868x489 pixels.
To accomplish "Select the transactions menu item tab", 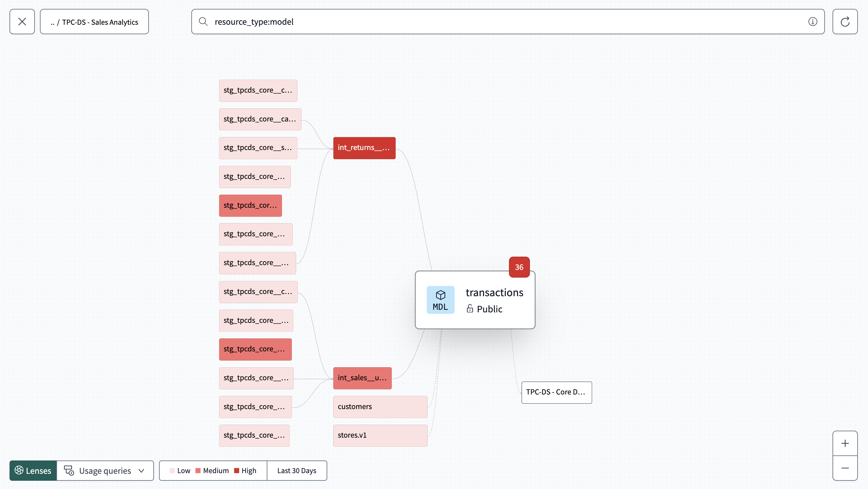I will click(475, 300).
